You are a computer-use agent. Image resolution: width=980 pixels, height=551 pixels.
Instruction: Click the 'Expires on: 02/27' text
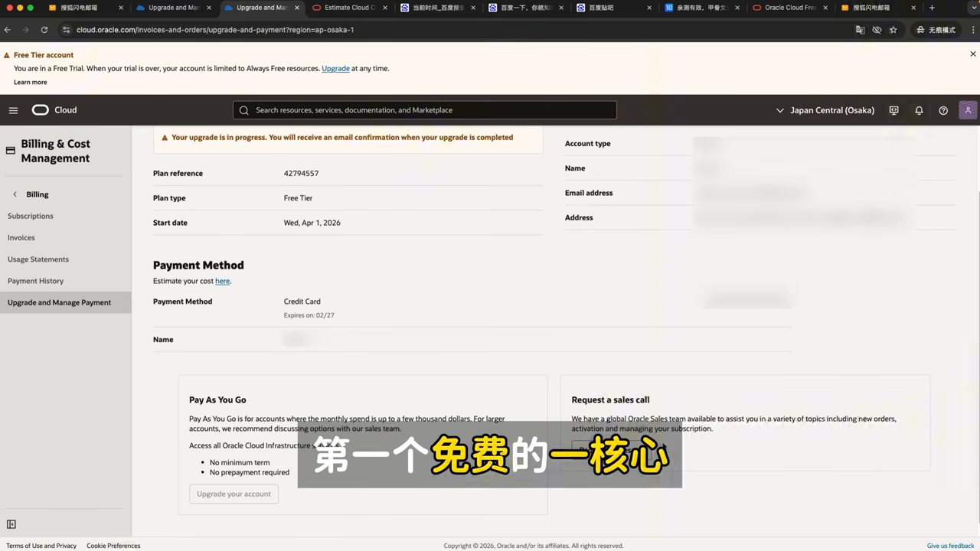click(x=309, y=315)
